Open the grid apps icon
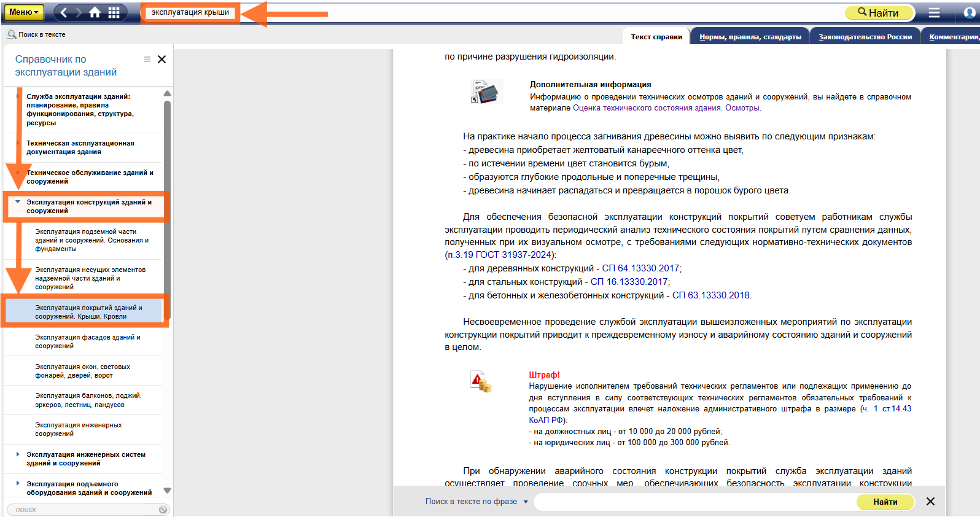The width and height of the screenshot is (980, 517). click(114, 12)
